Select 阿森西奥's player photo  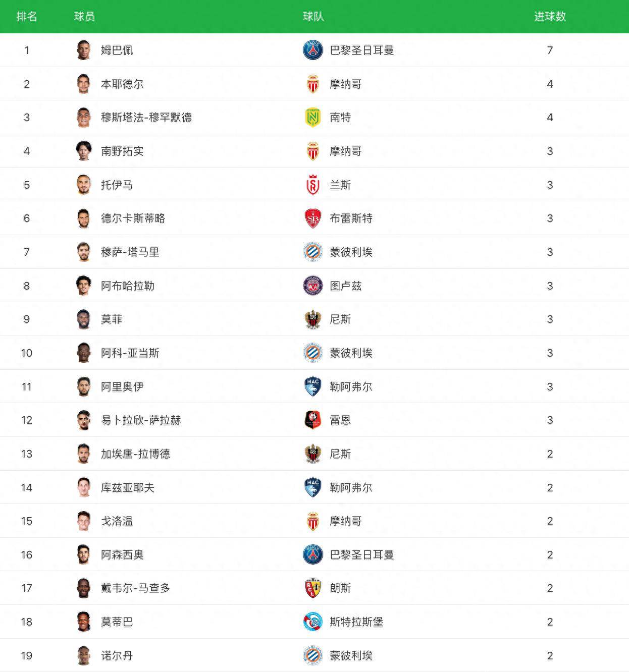point(84,554)
